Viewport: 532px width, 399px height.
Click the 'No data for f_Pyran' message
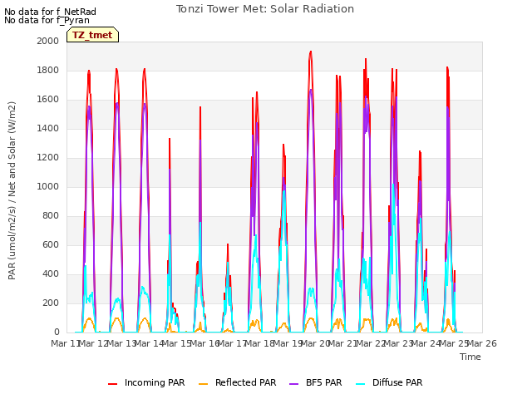(47, 20)
